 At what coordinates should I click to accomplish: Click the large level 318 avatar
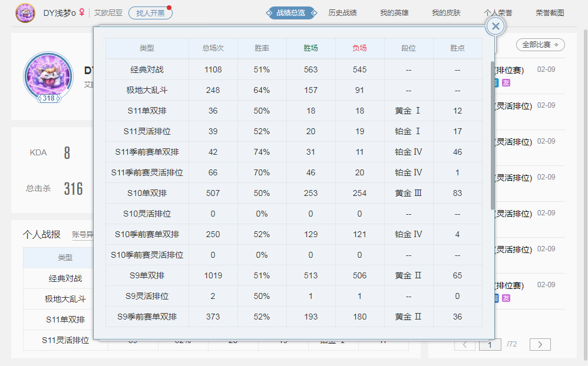(x=48, y=77)
